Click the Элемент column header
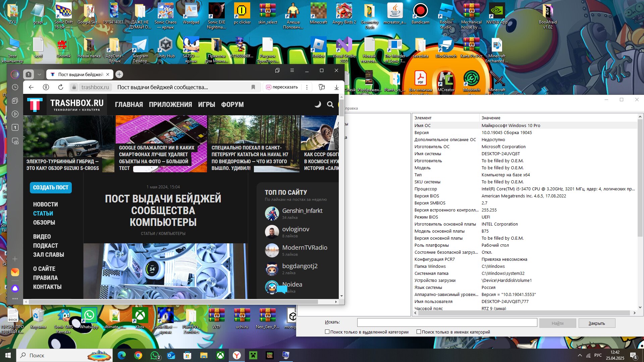Screen dimensions: 644x362 [446, 118]
